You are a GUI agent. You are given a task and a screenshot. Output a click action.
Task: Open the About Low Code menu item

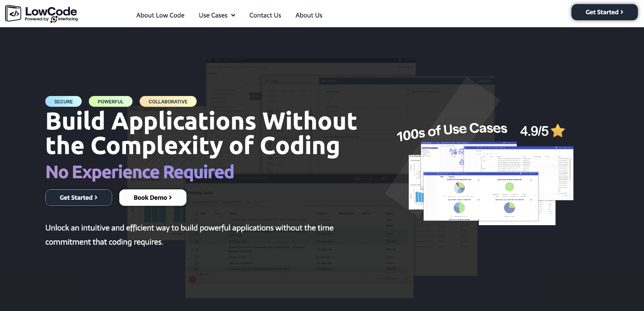coord(160,15)
